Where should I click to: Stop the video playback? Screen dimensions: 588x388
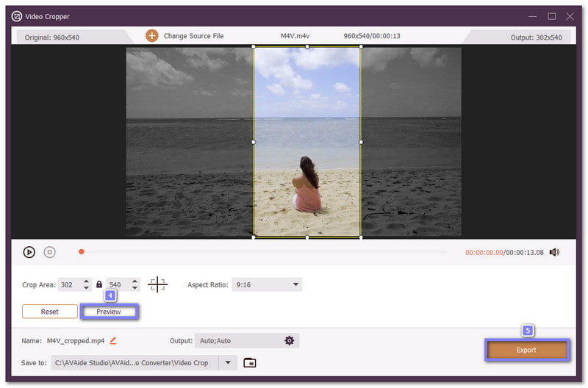click(x=49, y=252)
